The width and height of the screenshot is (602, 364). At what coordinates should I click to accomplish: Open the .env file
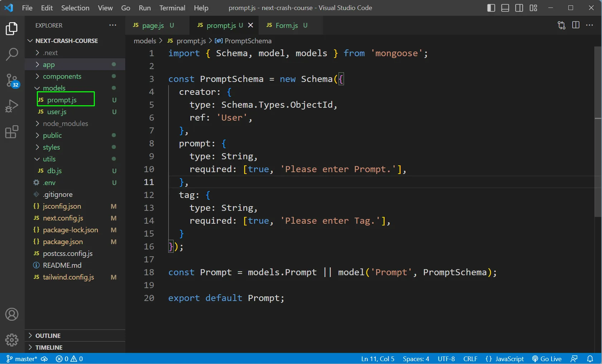(x=75, y=183)
